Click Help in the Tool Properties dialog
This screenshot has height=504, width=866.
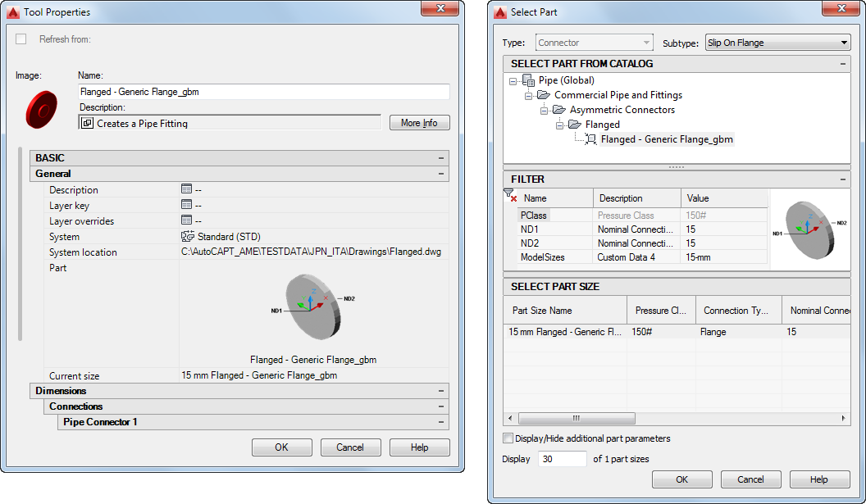[x=420, y=447]
